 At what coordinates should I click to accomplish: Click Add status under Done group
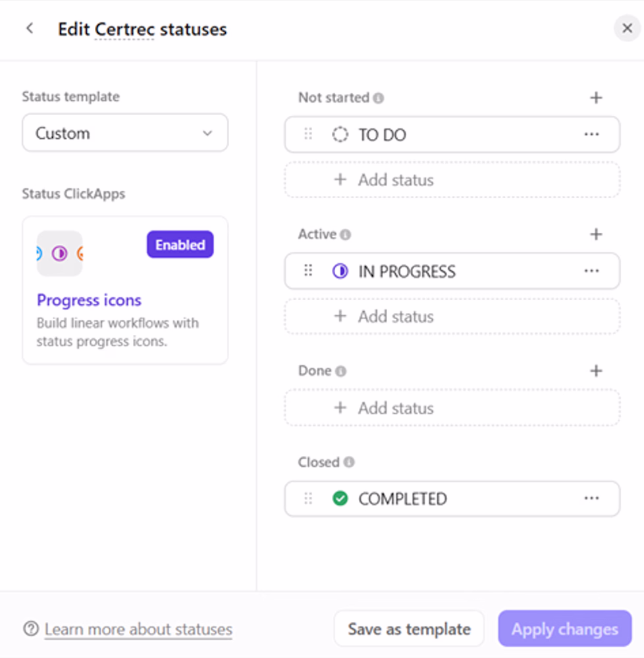pos(452,408)
